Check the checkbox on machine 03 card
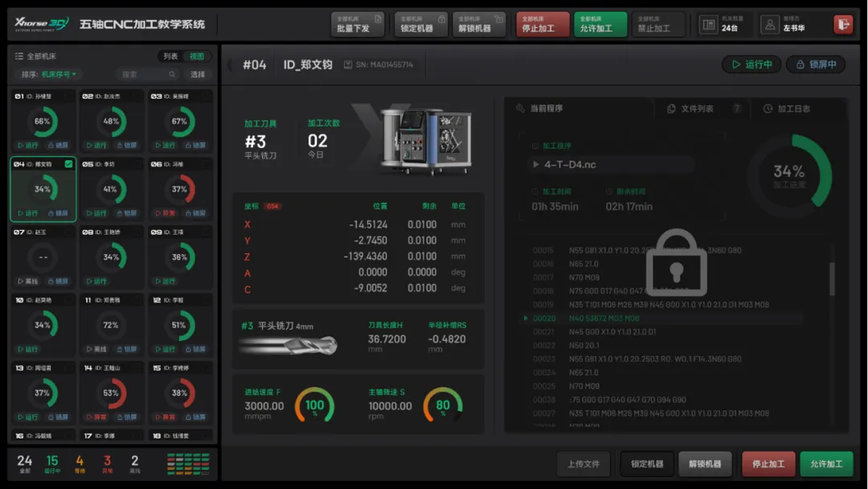 206,97
